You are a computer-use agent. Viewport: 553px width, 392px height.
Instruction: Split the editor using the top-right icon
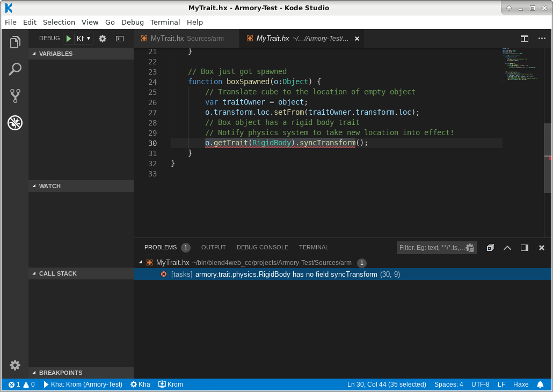(x=523, y=38)
